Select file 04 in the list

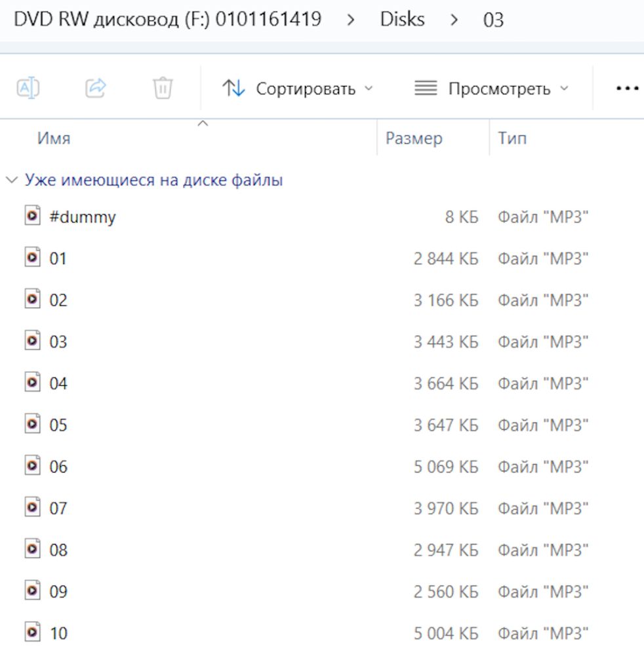point(322,383)
